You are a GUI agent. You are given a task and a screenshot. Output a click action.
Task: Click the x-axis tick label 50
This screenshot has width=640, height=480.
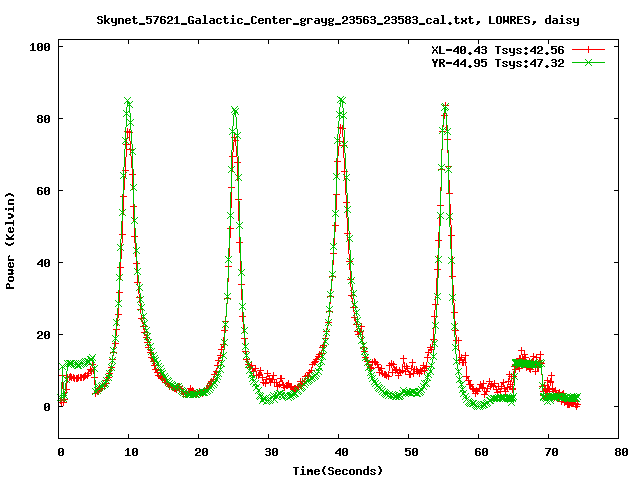coord(411,452)
